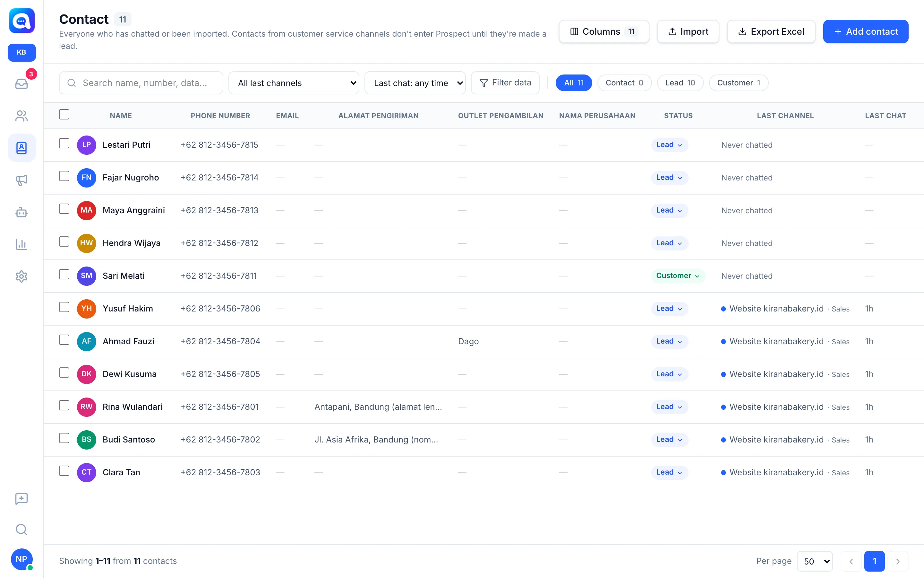The width and height of the screenshot is (924, 578).
Task: Check the box for Hendra Wijaya
Action: 64,242
